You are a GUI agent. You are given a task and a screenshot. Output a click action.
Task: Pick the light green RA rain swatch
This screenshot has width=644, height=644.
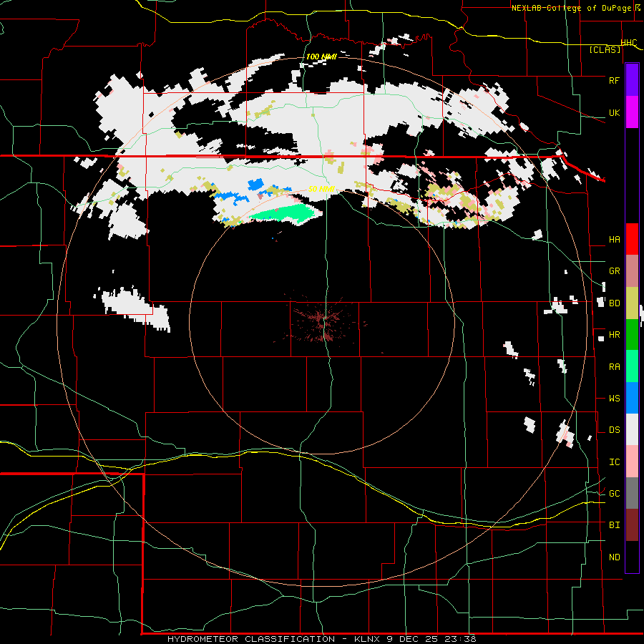click(x=632, y=366)
